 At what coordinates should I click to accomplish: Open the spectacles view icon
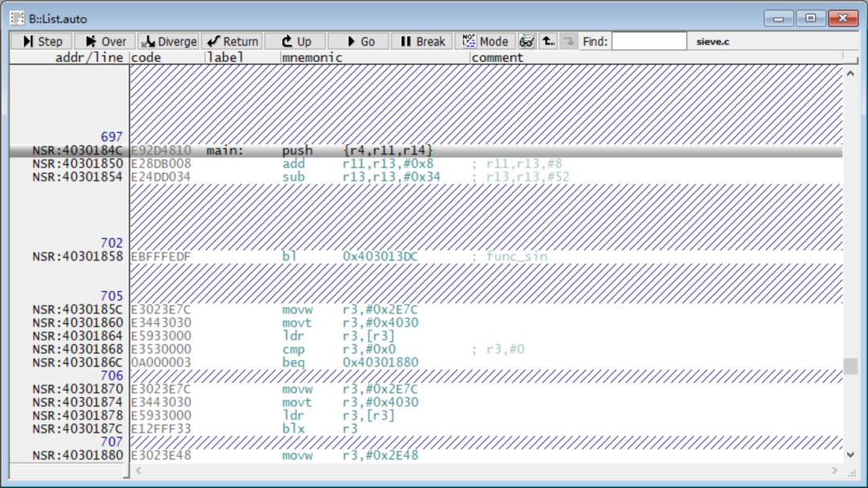pos(527,41)
